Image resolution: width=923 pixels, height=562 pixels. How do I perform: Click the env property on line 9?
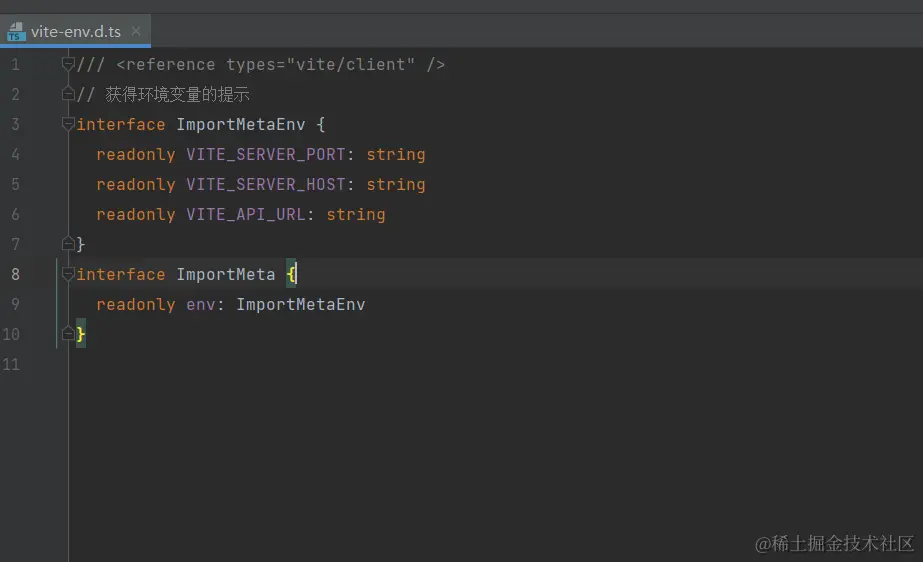click(201, 304)
